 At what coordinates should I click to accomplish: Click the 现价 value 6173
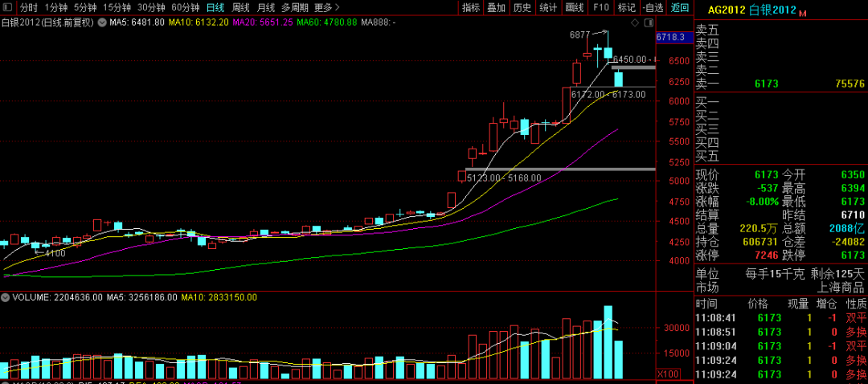tap(767, 175)
